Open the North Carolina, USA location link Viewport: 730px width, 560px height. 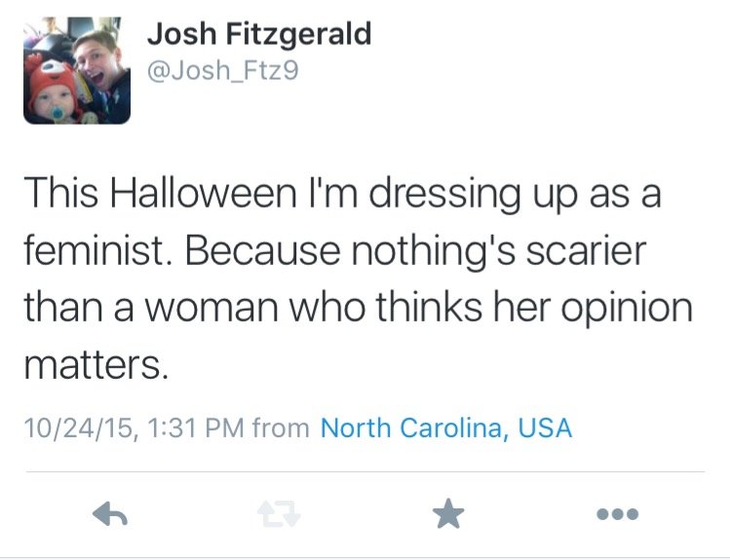tap(445, 427)
